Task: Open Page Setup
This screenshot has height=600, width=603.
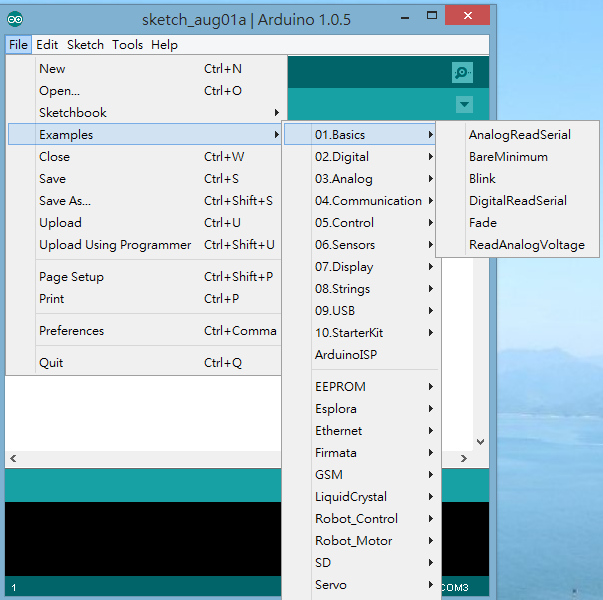Action: pos(145,277)
